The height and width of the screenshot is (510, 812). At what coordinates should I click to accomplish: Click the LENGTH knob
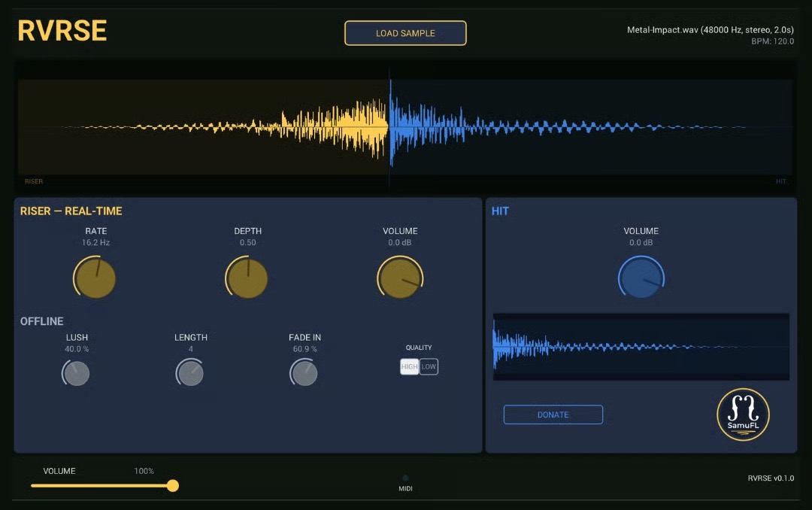click(191, 373)
